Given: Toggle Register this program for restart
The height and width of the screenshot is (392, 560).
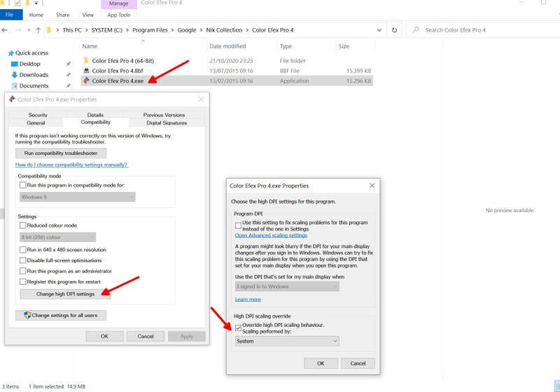Looking at the screenshot, I should coord(23,281).
